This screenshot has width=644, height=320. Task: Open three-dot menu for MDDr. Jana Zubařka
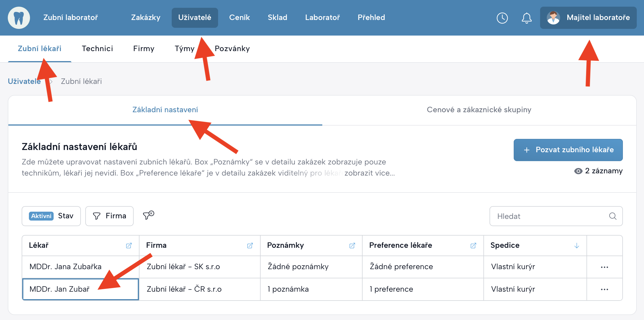coord(604,267)
